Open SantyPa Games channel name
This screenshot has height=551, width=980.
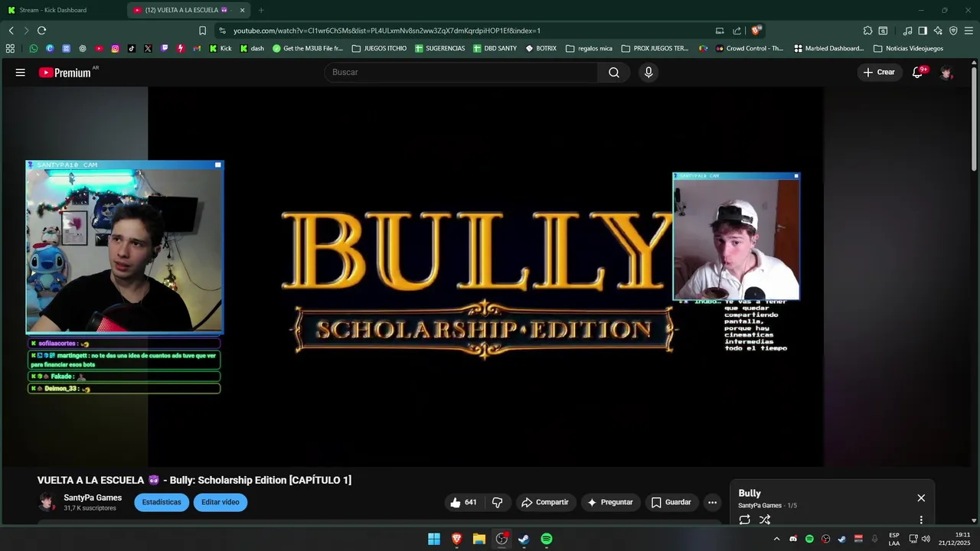tap(93, 497)
